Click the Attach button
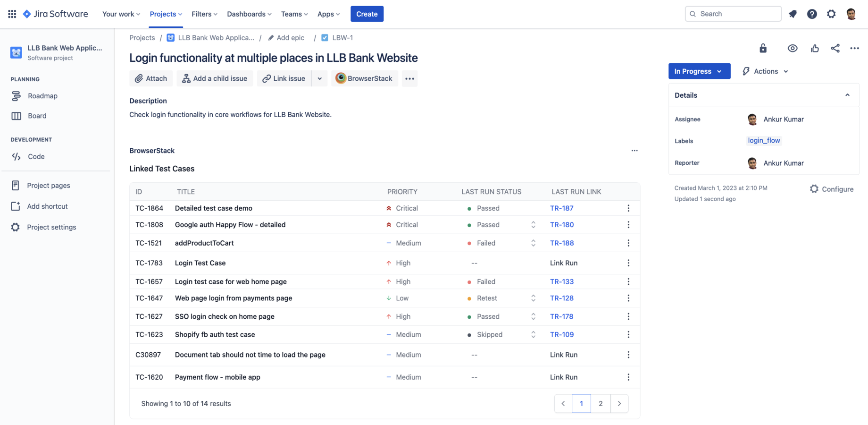This screenshot has height=425, width=868. pyautogui.click(x=151, y=78)
